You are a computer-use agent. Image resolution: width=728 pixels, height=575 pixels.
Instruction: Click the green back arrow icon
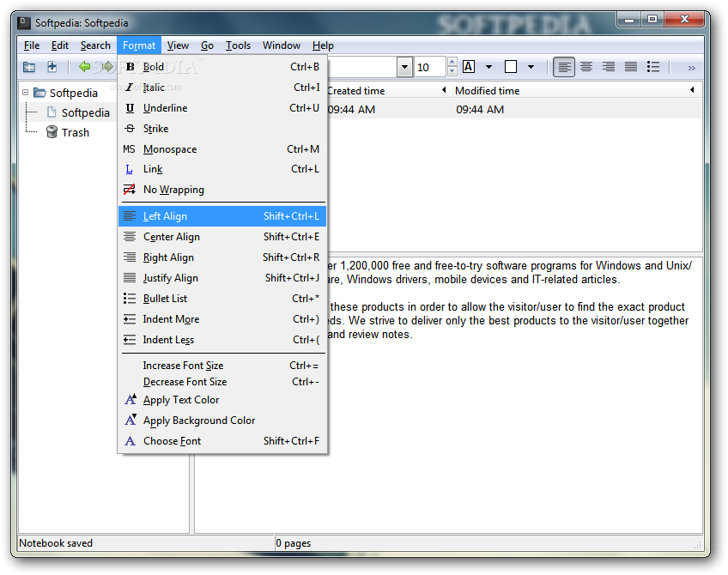point(85,67)
